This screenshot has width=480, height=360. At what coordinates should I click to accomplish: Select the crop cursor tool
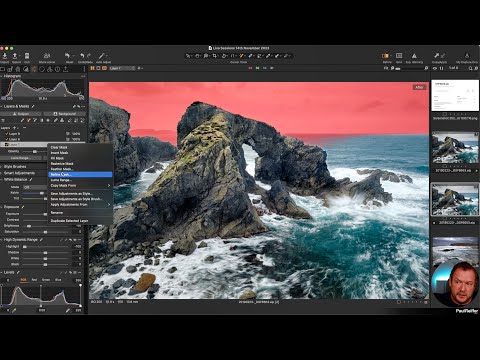[215, 56]
